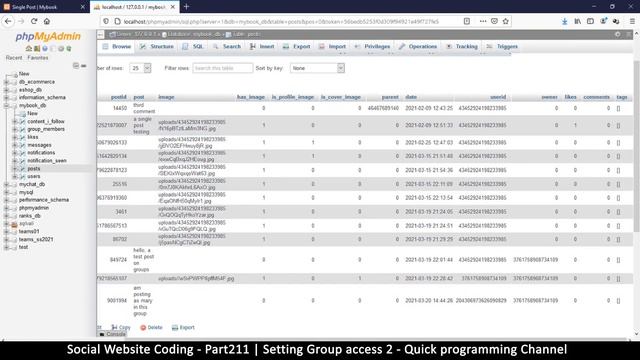Open Sort by key dropdown
This screenshot has width=640, height=360.
tap(317, 68)
